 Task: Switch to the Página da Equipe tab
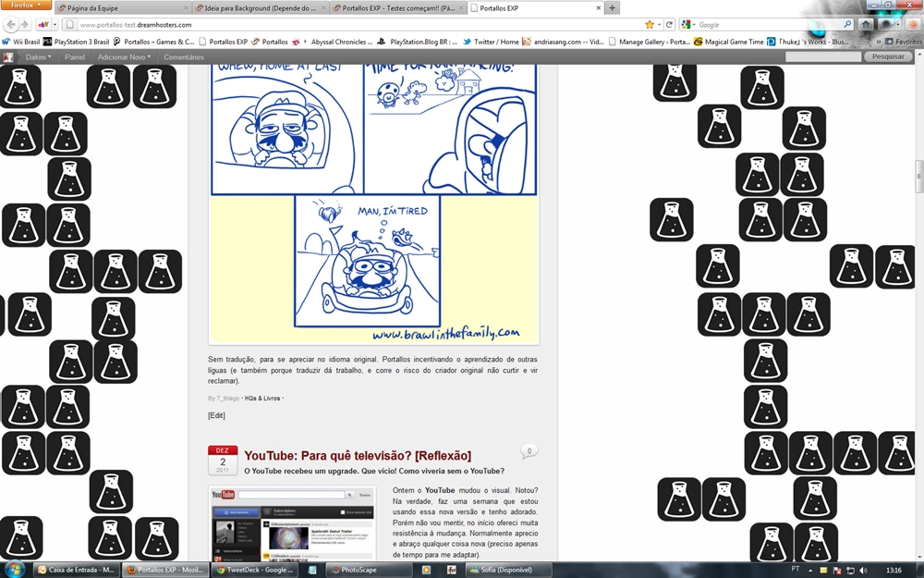pyautogui.click(x=123, y=8)
